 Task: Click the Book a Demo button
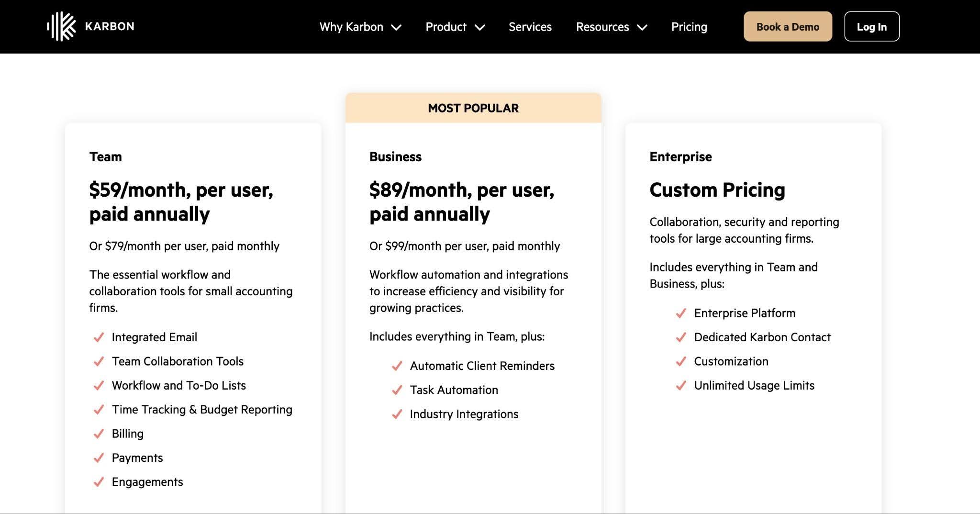[x=788, y=26]
